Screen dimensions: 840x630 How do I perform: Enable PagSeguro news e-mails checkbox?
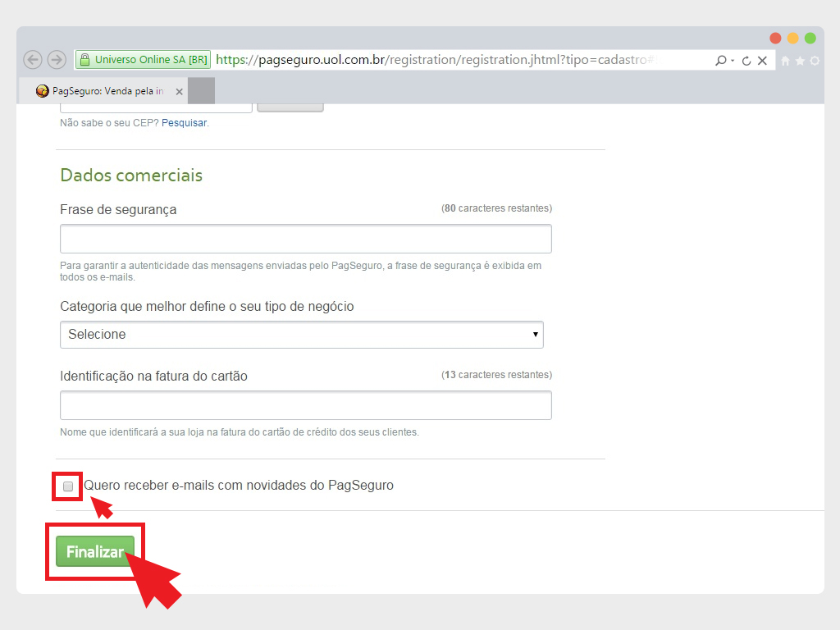click(68, 486)
